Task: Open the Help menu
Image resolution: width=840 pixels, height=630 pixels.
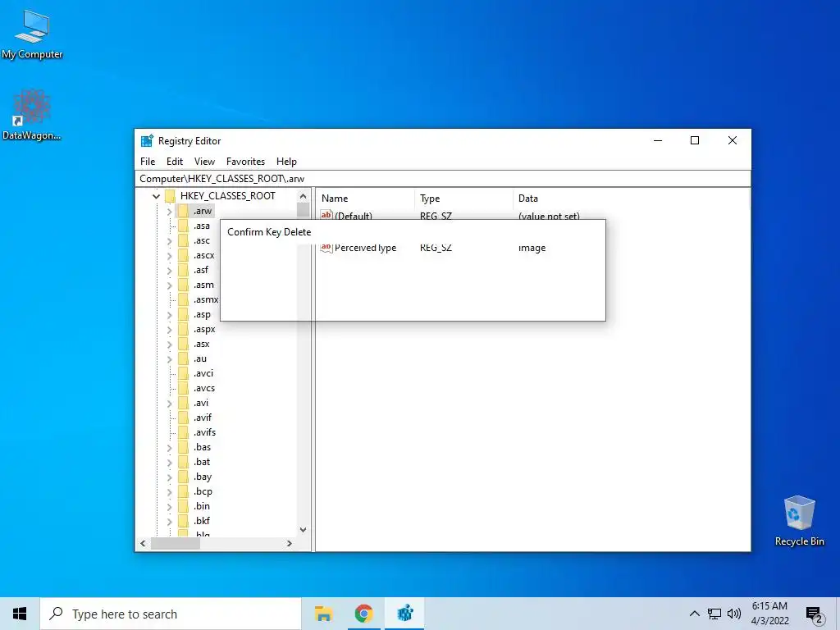Action: pyautogui.click(x=286, y=162)
